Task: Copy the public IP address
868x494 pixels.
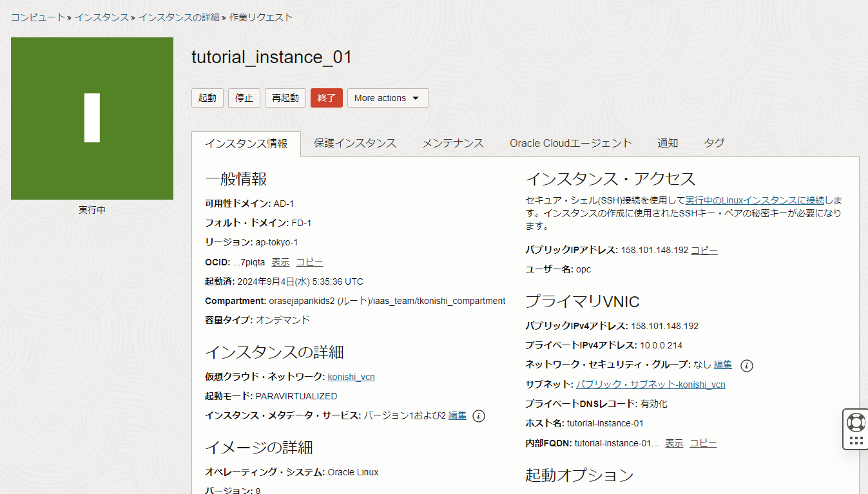Action: [704, 249]
